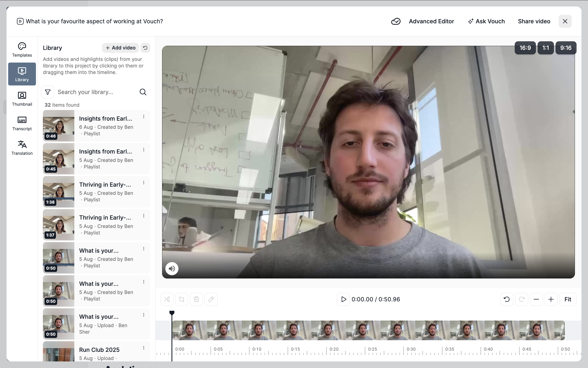This screenshot has height=368, width=588.
Task: Open the library filter options
Action: click(x=48, y=92)
